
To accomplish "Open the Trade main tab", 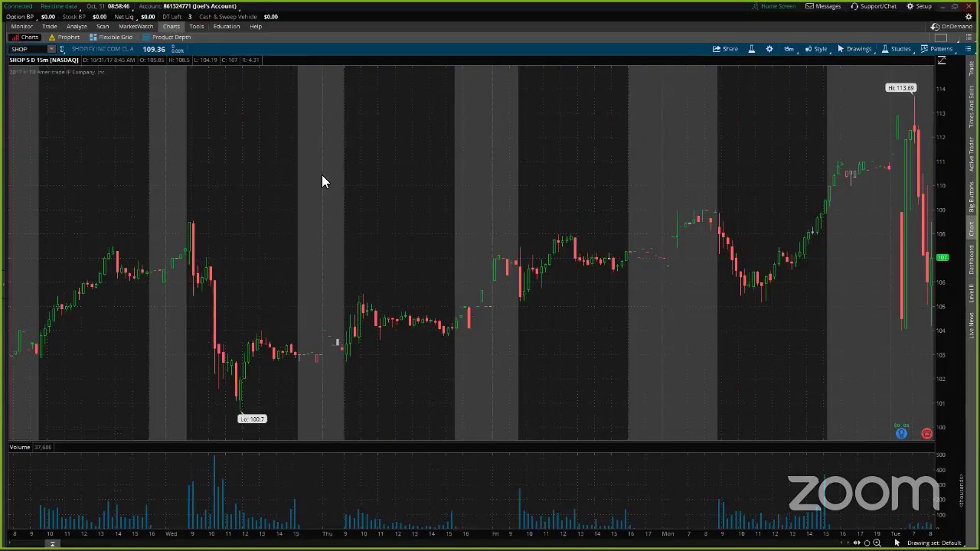I will click(x=49, y=26).
